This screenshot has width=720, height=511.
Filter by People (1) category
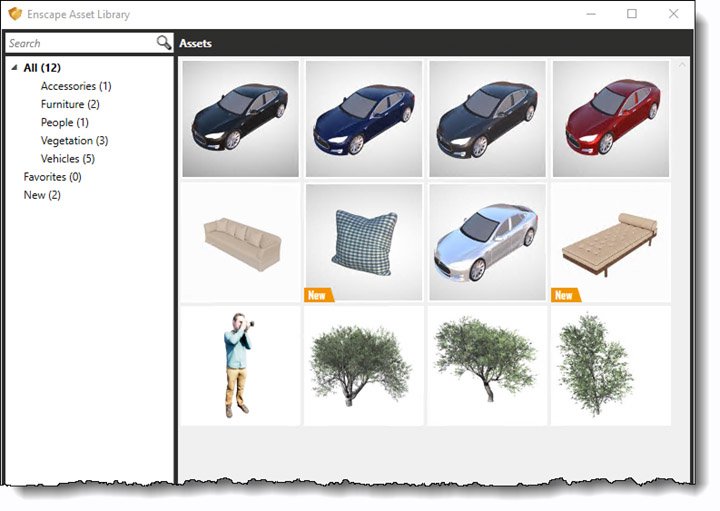tap(64, 122)
